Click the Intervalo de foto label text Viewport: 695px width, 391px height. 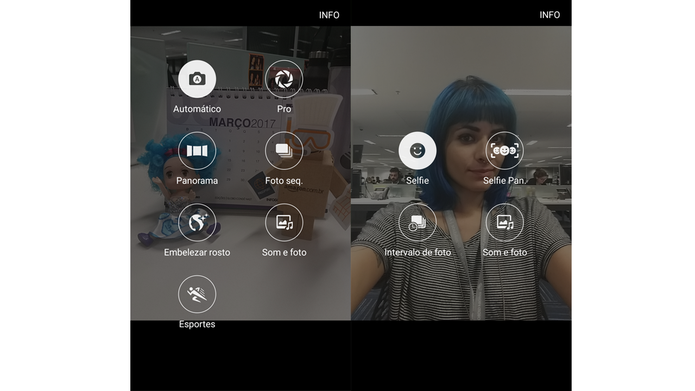click(418, 253)
